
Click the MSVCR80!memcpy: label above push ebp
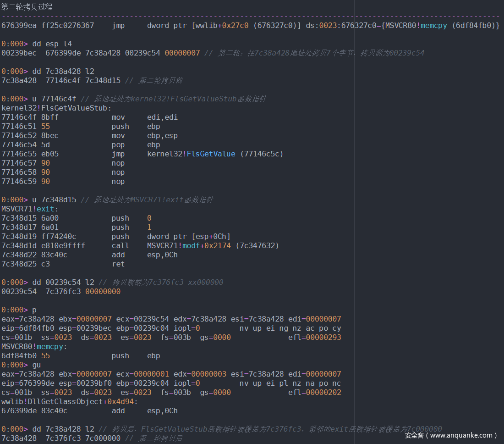coord(34,347)
